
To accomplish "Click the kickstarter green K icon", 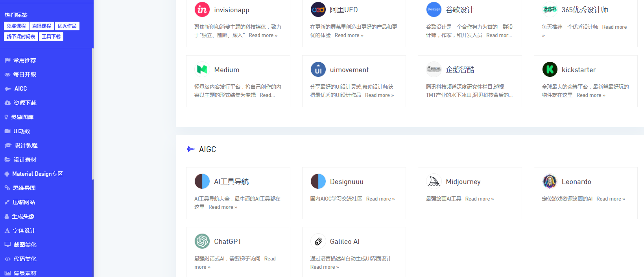I will [550, 69].
